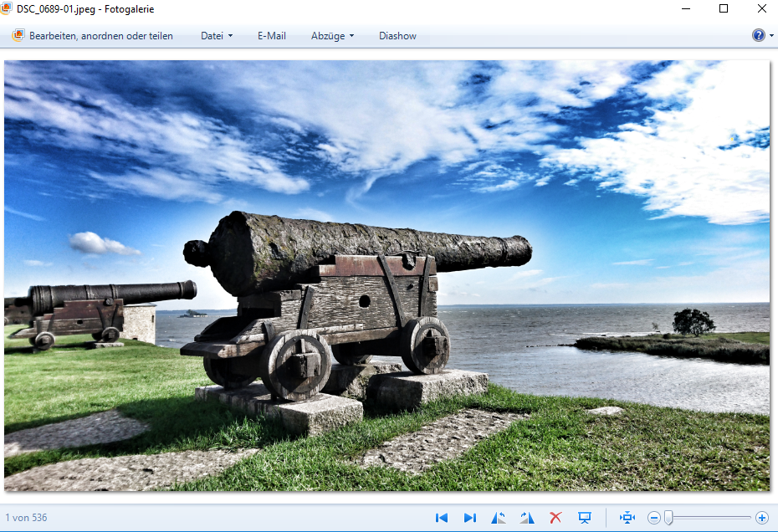Click the photo gallery icon beside Bearbeiten
The height and width of the screenshot is (532, 778).
pyautogui.click(x=18, y=35)
